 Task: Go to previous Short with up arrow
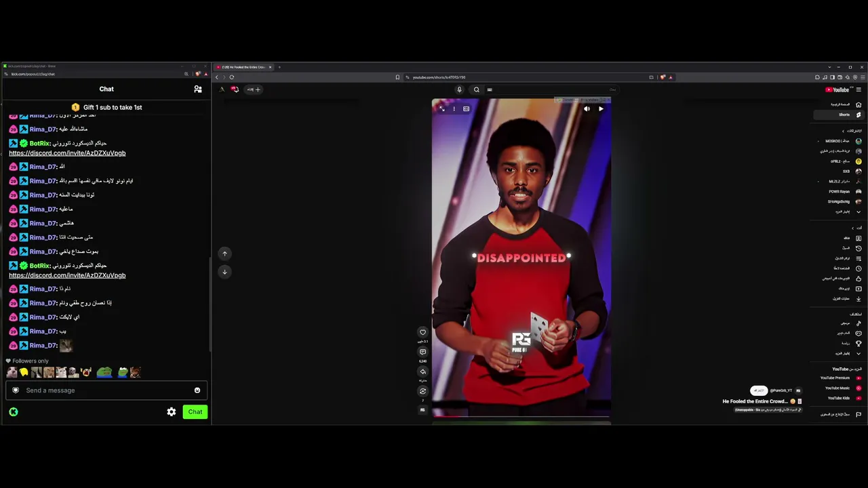224,253
